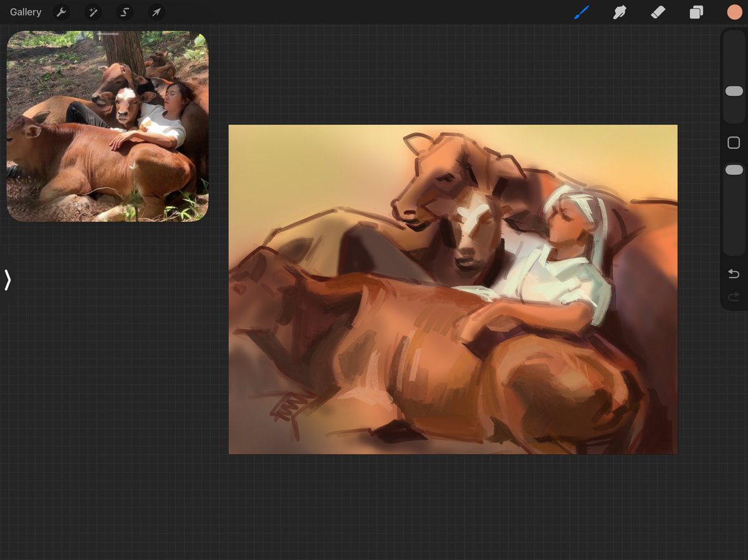The width and height of the screenshot is (748, 560).
Task: Undo the last stroke
Action: (734, 274)
